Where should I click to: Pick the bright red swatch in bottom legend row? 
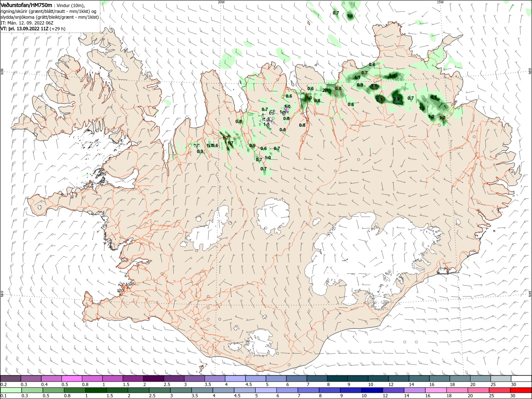tap(521, 390)
